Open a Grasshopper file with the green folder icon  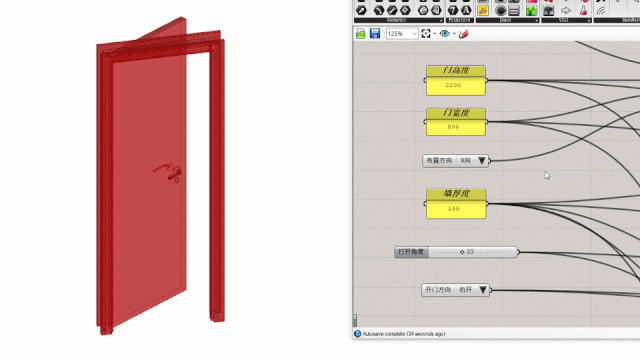[x=360, y=33]
